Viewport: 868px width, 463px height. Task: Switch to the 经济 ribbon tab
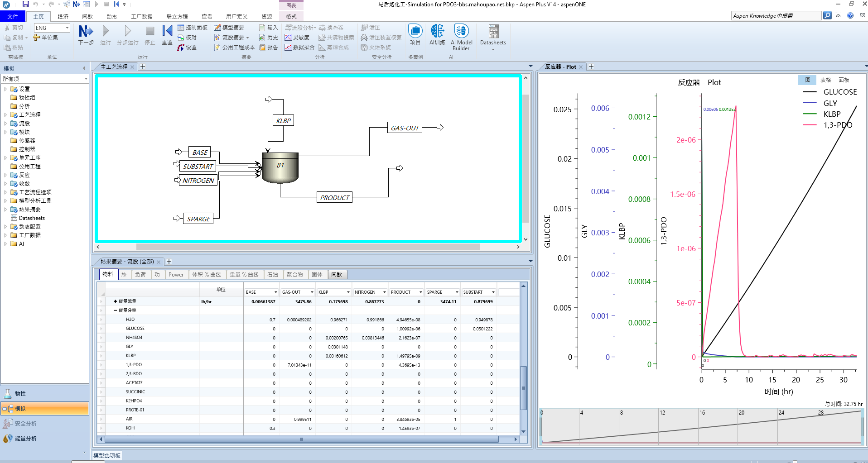tap(63, 17)
